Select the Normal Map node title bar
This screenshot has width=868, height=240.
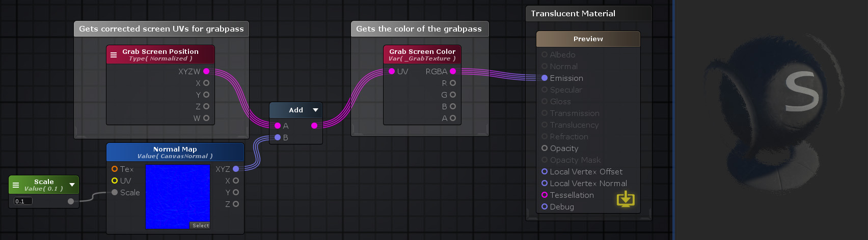tap(175, 152)
